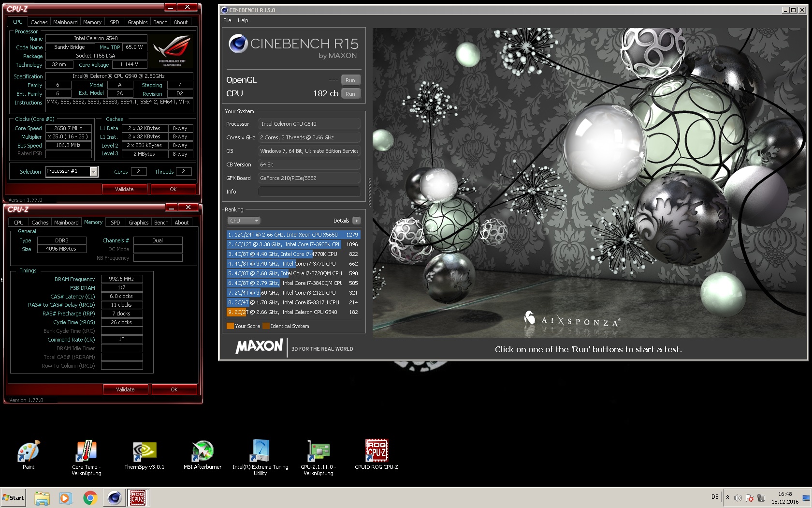Select ranking entry Core i7-3930K

(293, 244)
